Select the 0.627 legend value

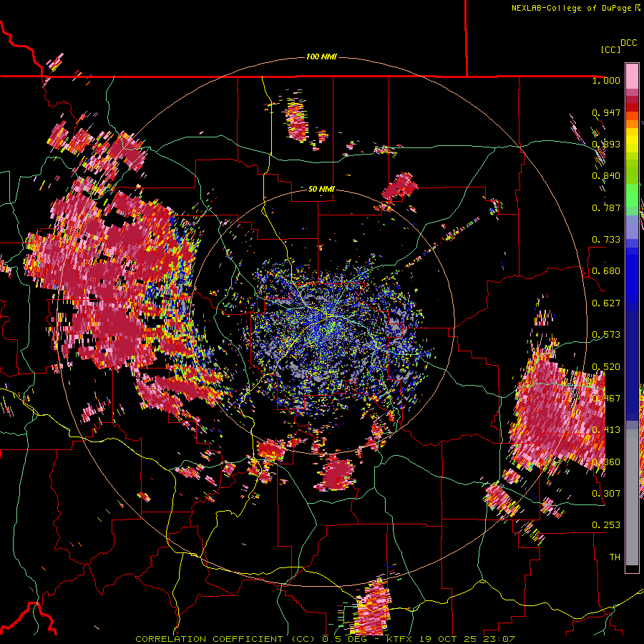pyautogui.click(x=606, y=303)
